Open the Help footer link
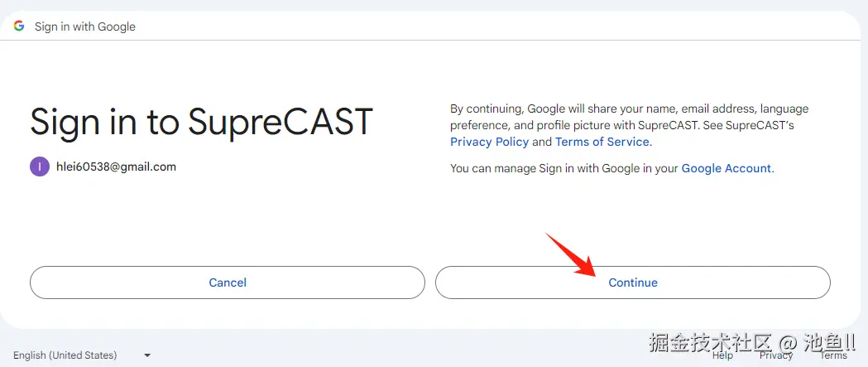This screenshot has width=868, height=367. 722,355
